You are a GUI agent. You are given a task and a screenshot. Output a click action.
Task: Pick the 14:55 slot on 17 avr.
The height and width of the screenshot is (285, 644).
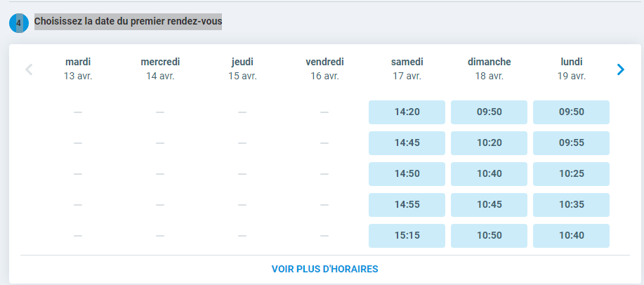[407, 204]
